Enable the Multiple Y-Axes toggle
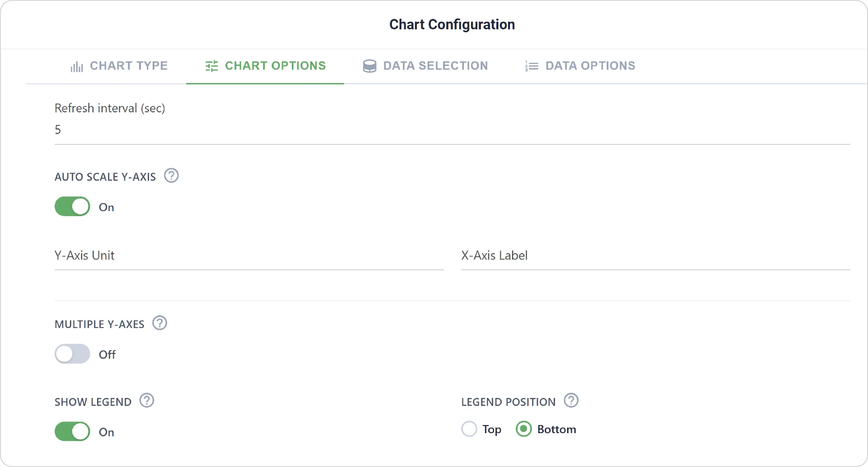This screenshot has width=868, height=467. 72,354
